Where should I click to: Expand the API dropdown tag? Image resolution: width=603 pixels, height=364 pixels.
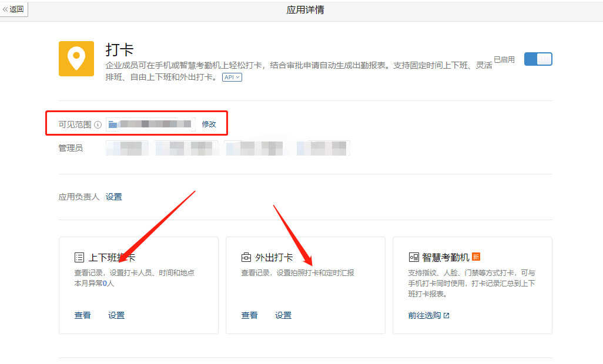(232, 77)
